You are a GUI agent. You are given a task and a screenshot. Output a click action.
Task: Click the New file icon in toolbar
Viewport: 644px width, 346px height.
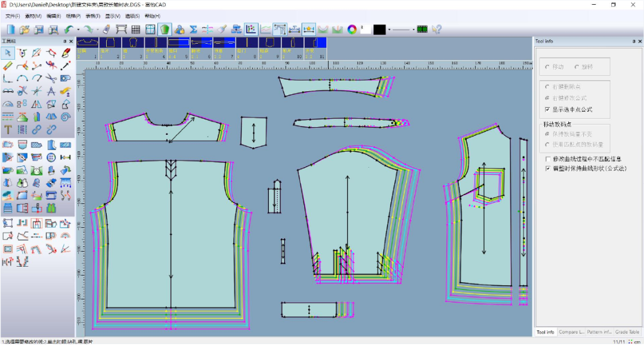pyautogui.click(x=11, y=29)
